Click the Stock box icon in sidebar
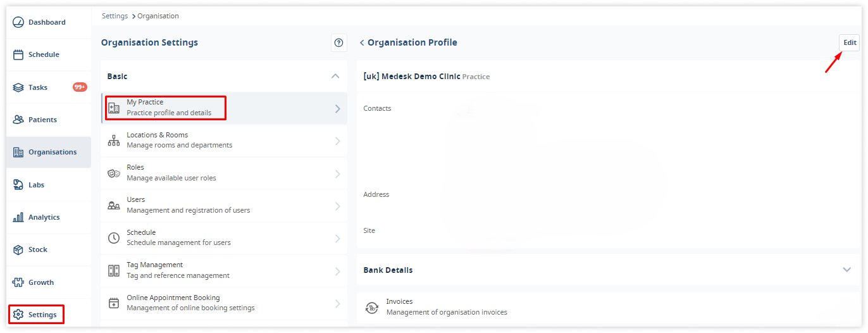The height and width of the screenshot is (333, 868). click(18, 249)
